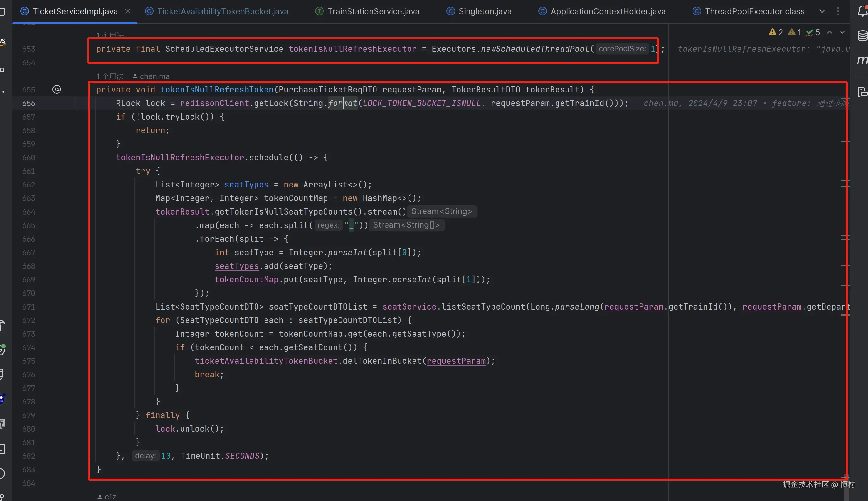This screenshot has width=868, height=501.
Task: Click the yellow warning indicator showing 2
Action: click(x=776, y=32)
